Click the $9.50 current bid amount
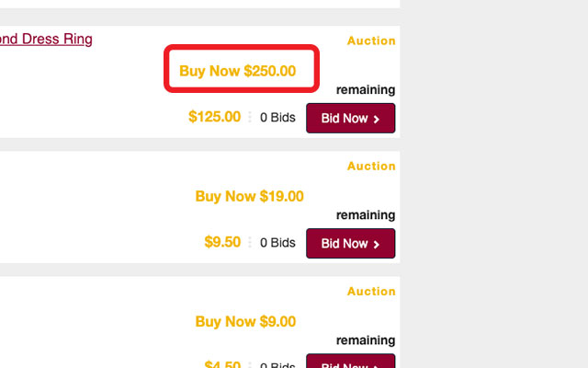The height and width of the screenshot is (368, 588). pos(222,243)
